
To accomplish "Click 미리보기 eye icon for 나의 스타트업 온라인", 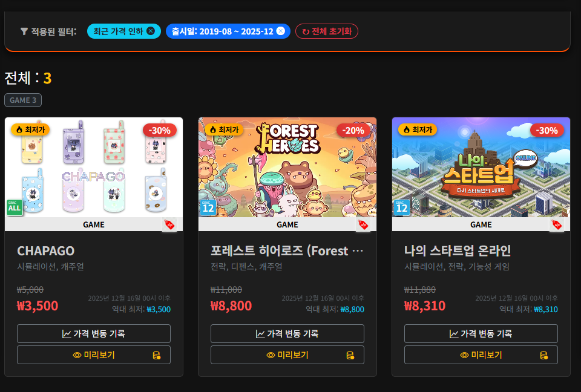I will click(x=464, y=355).
